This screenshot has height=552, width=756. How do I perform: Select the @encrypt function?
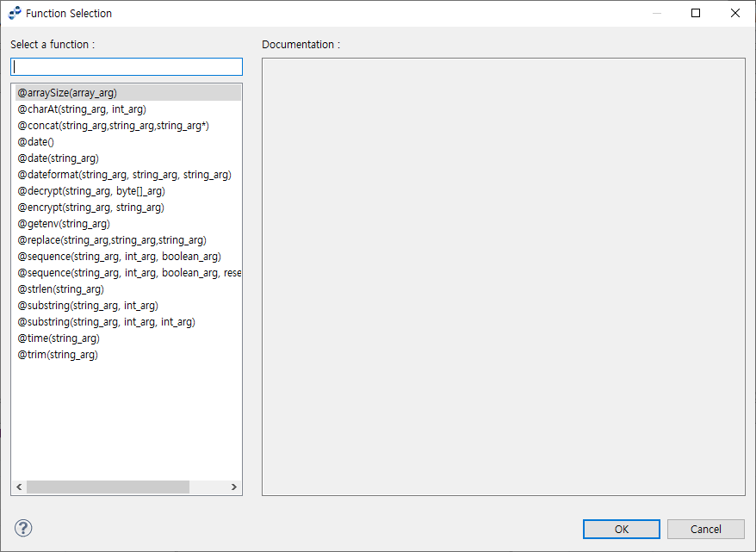(x=89, y=207)
